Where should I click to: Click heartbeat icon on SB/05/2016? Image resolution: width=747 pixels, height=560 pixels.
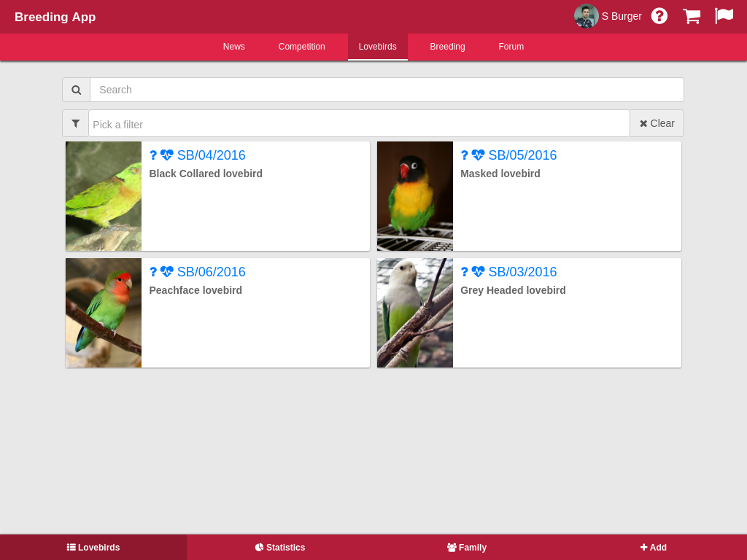pos(479,155)
